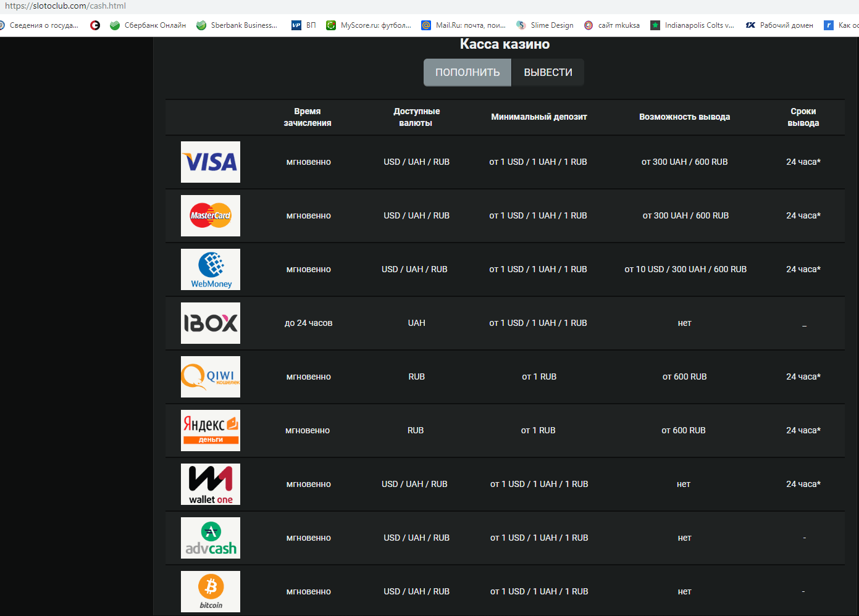Click the Минимальный депозит column header
The height and width of the screenshot is (616, 859).
[x=539, y=117]
